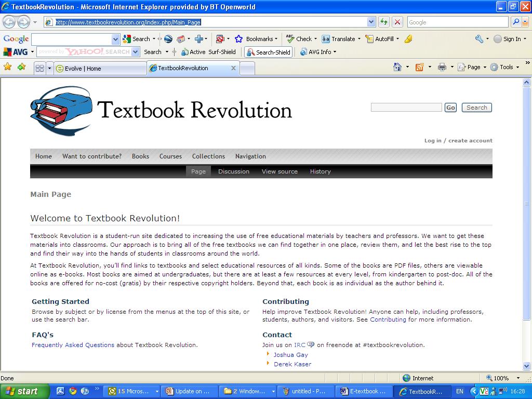
Task: Switch to the E-textbook Word taskbar item
Action: click(x=363, y=391)
